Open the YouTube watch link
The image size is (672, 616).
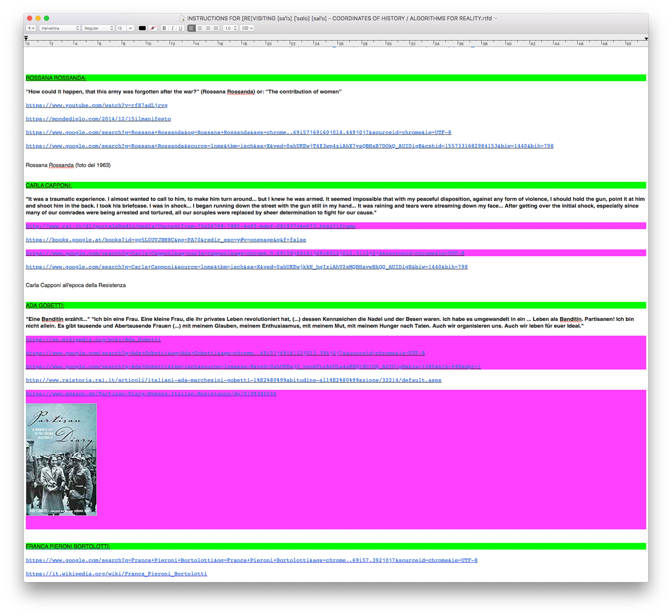tap(97, 105)
